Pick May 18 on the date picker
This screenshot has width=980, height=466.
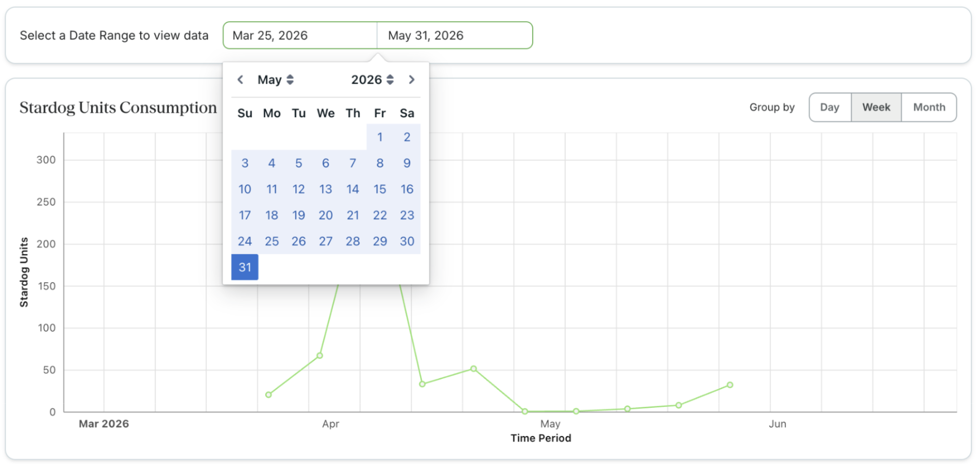coord(272,215)
